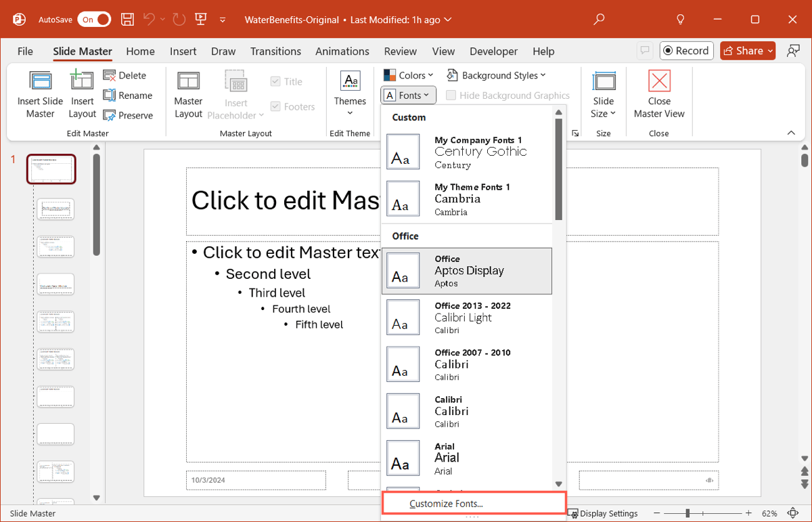
Task: Click the Second level bullet text
Action: click(268, 274)
